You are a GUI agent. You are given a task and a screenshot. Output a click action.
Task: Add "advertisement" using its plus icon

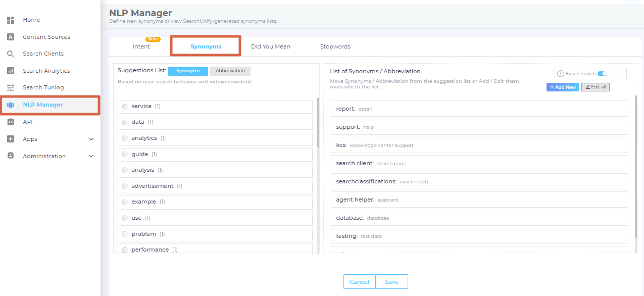(125, 186)
